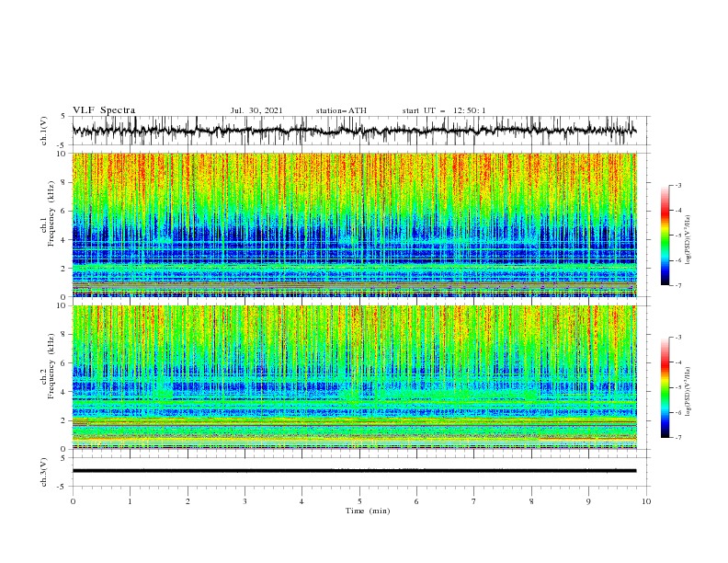Click the upper 'log(PSD)(V²/Hz)' colorbar label
The width and height of the screenshot is (728, 563).
click(688, 240)
